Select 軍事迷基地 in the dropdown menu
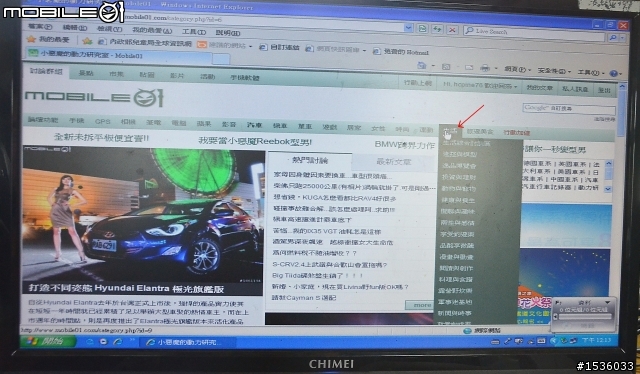 pos(455,302)
